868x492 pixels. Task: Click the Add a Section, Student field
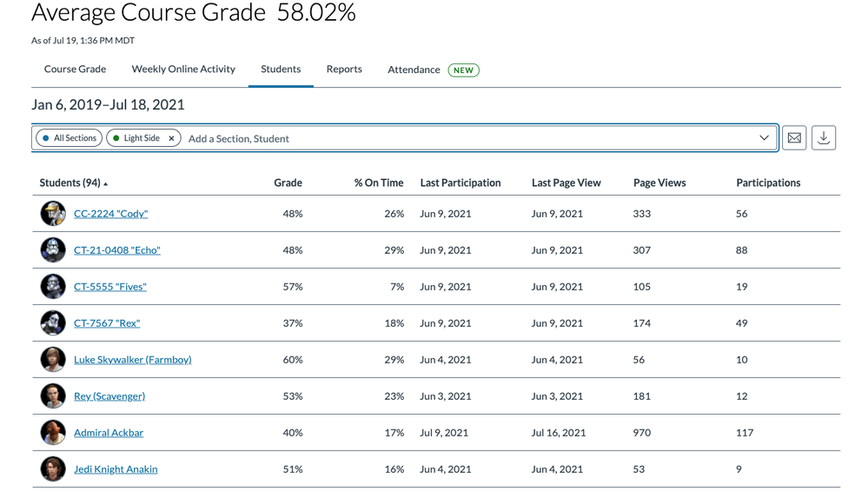469,138
